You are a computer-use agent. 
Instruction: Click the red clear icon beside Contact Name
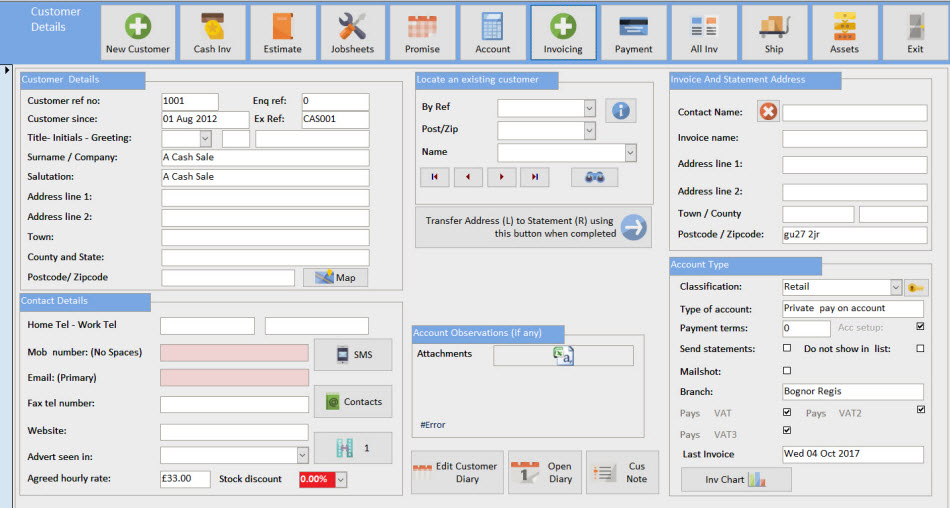[x=767, y=112]
